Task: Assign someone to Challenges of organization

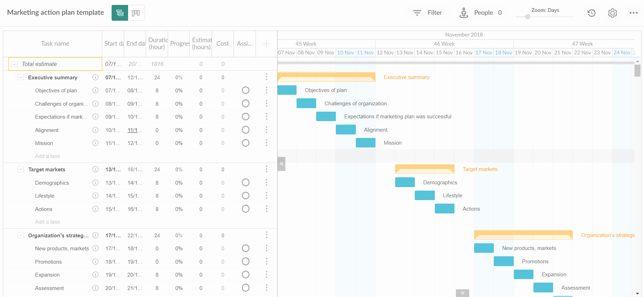Action: (246, 104)
